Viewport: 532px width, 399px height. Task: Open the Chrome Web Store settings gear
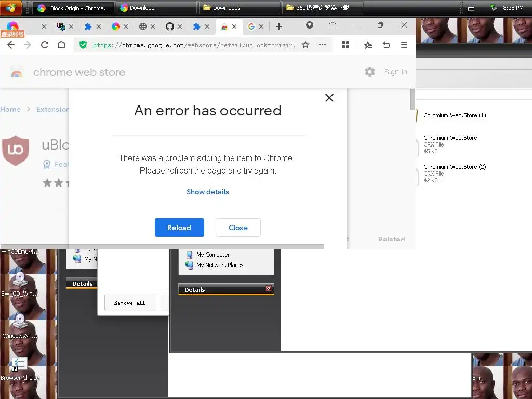pos(370,72)
